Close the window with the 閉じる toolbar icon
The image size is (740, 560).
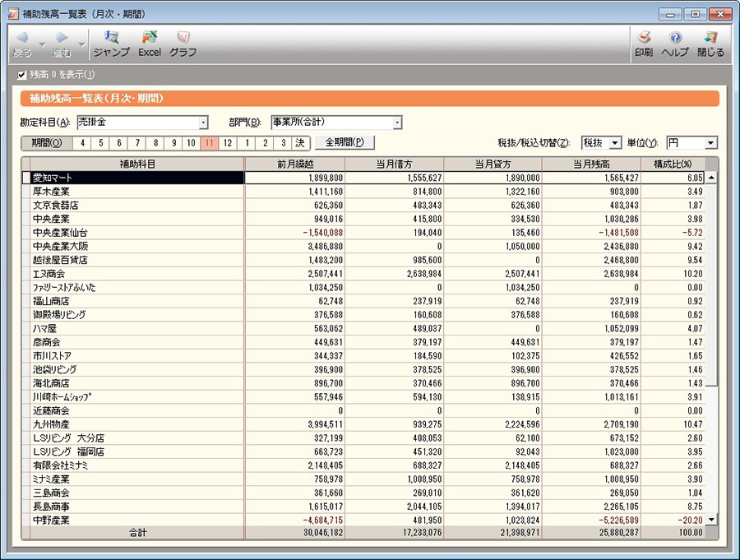[x=710, y=44]
